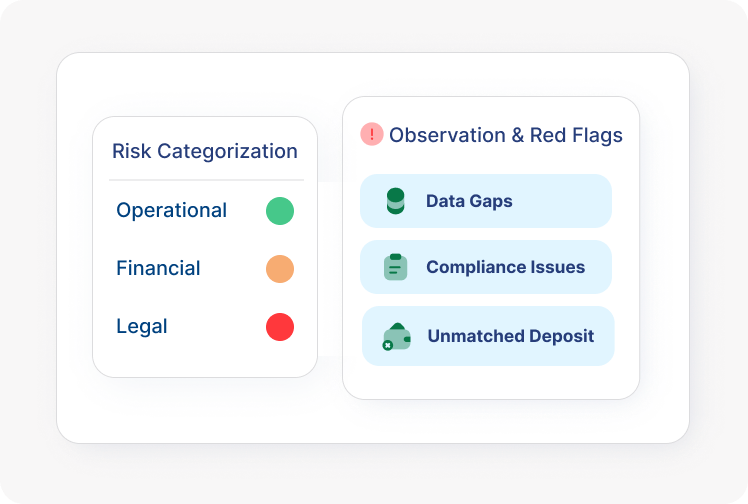Click the clipboard icon for Compliance Issues
748x504 pixels.
[x=395, y=267]
